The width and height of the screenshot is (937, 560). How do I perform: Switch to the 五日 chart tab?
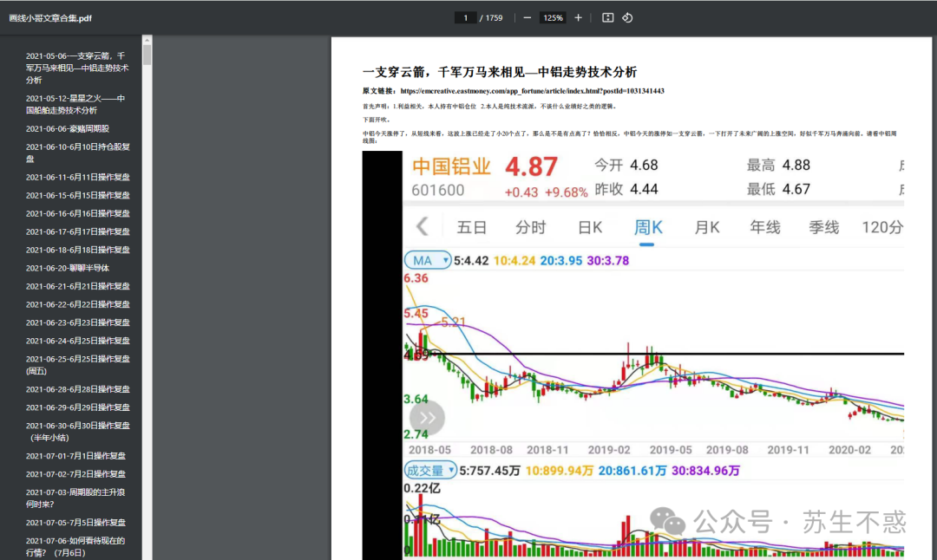471,227
